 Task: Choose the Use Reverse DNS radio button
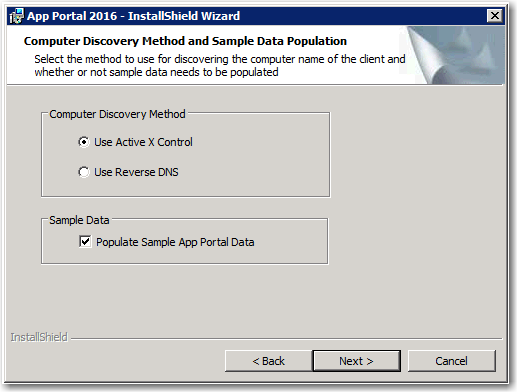click(x=84, y=172)
